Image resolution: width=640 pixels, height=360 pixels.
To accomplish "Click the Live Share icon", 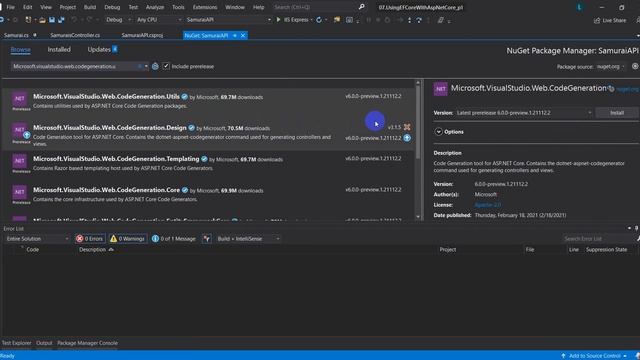I will [x=597, y=20].
